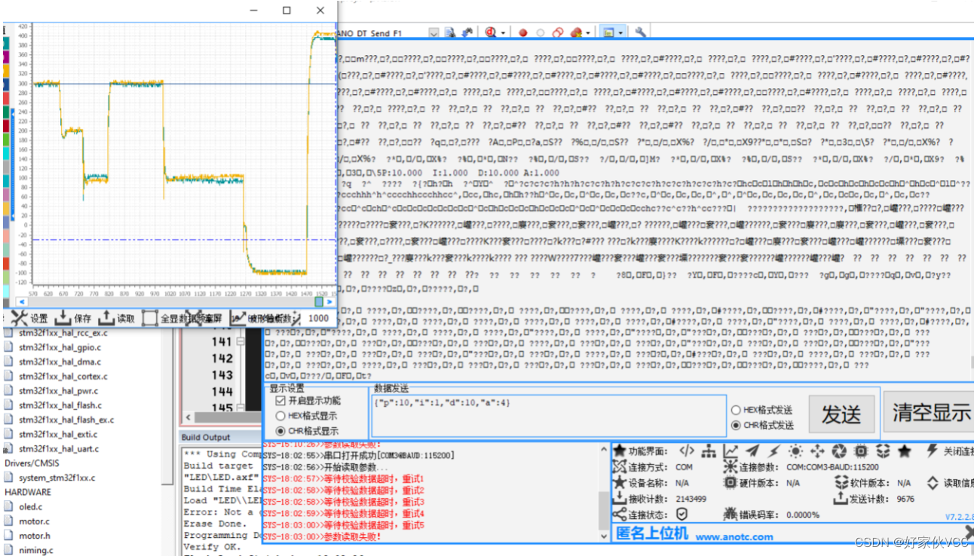Open the box package function icon
The image size is (980, 556).
[x=883, y=451]
